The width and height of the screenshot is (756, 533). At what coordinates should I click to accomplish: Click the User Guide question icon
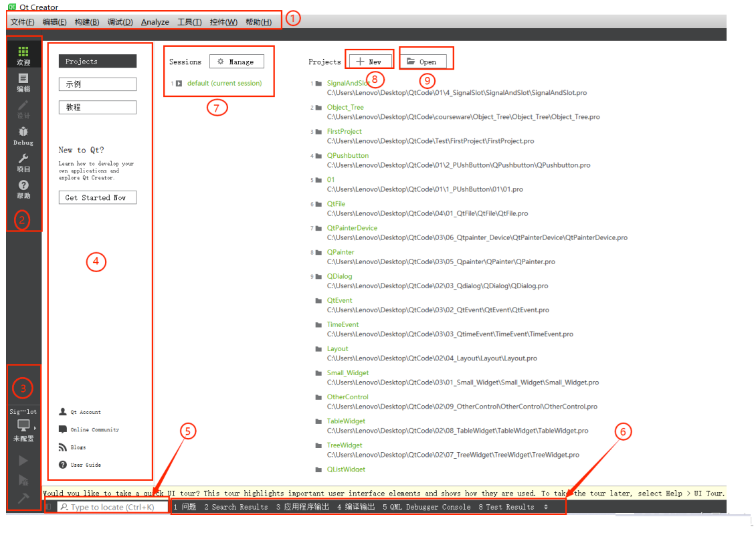(63, 465)
